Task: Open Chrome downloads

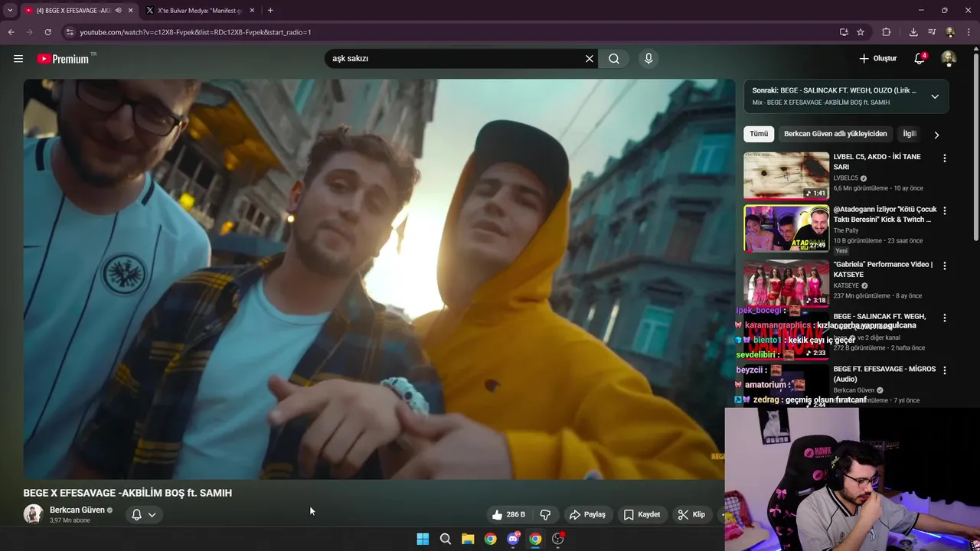Action: tap(913, 32)
